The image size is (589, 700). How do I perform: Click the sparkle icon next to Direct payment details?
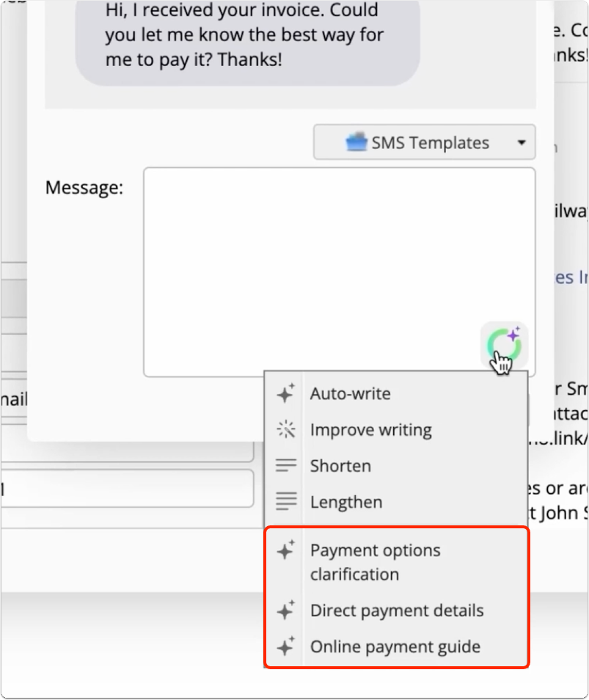coord(285,610)
